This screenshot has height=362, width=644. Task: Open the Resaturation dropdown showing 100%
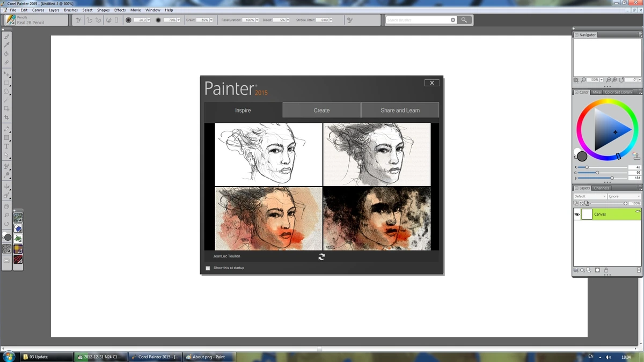257,20
